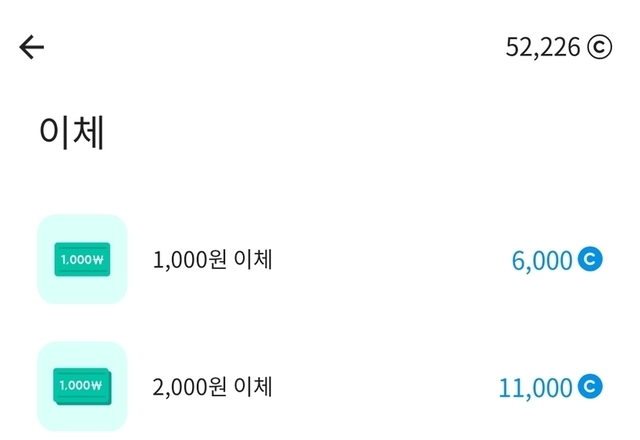Click the coin icon beside 52,226
The height and width of the screenshot is (440, 640).
[x=599, y=47]
